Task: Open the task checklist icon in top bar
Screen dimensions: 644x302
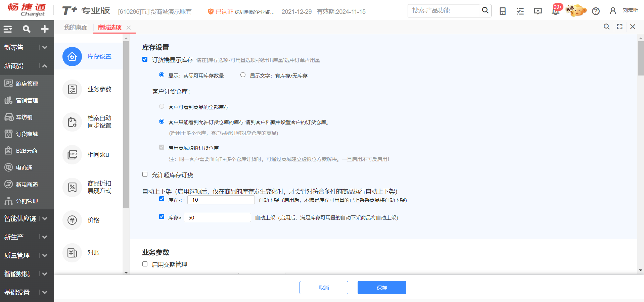Action: (520, 11)
